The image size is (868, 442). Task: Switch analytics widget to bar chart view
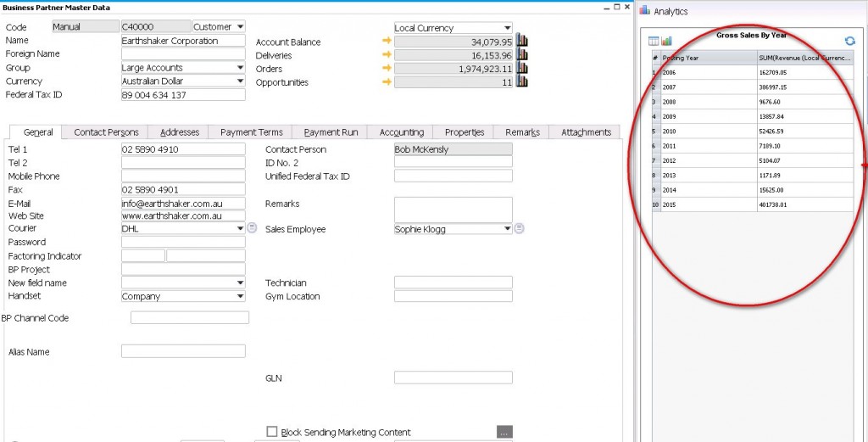666,41
